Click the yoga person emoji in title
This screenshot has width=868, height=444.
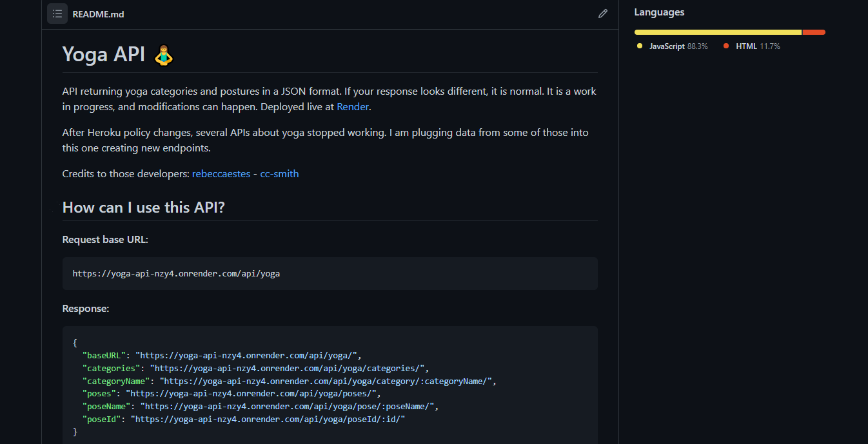tap(164, 55)
